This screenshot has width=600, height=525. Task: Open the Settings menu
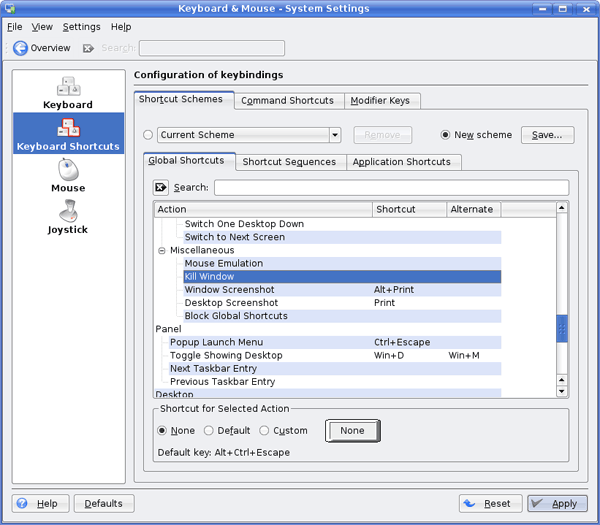[82, 27]
